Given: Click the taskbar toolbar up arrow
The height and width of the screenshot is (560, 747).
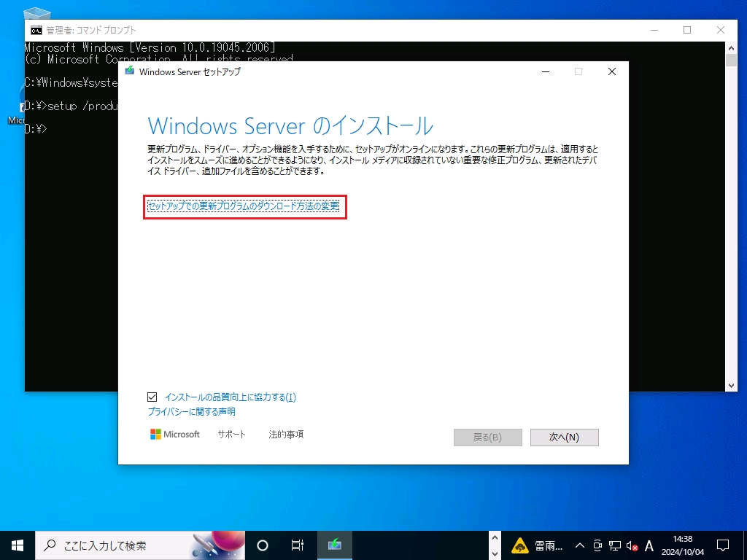Looking at the screenshot, I should click(495, 538).
